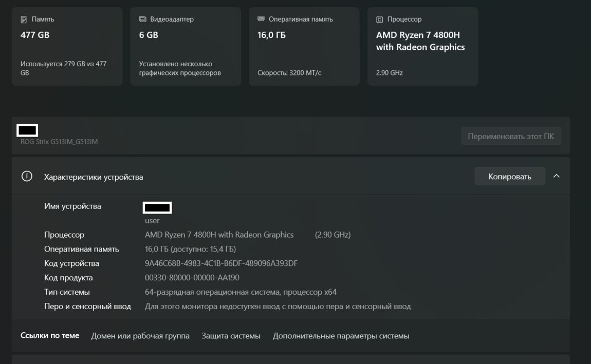This screenshot has width=591, height=364.
Task: Click the 2.90 GHz text in Процессор card
Action: pyautogui.click(x=390, y=73)
